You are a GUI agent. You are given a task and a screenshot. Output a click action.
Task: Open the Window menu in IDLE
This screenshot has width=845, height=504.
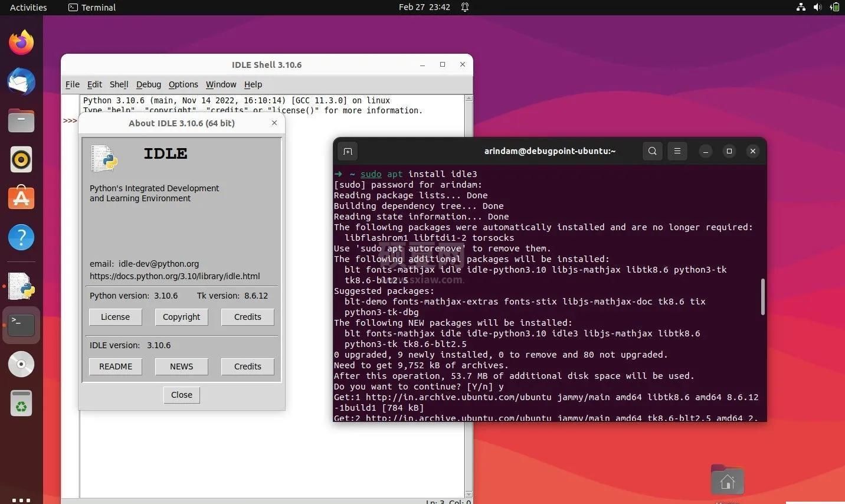221,84
